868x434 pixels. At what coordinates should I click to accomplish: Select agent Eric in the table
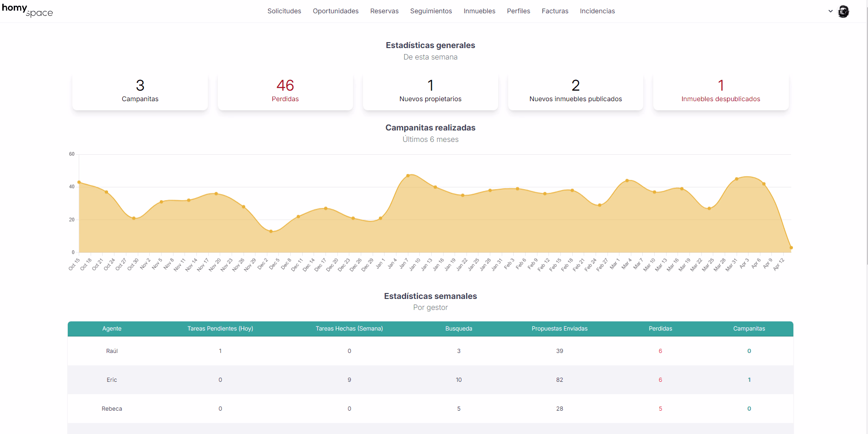click(112, 380)
